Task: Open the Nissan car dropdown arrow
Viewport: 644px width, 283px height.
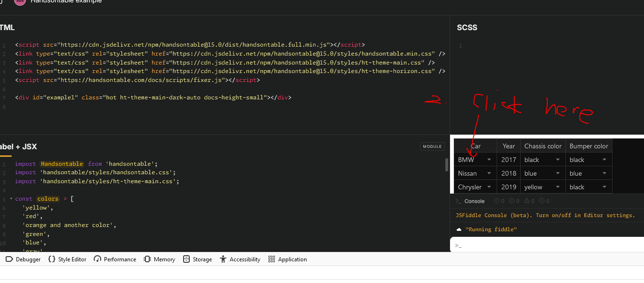Action: coord(489,173)
